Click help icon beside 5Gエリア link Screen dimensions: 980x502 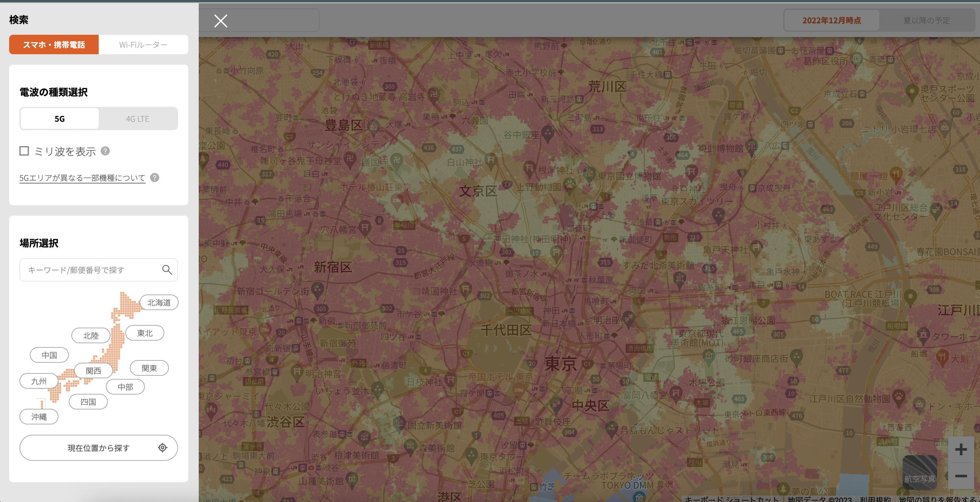click(155, 178)
